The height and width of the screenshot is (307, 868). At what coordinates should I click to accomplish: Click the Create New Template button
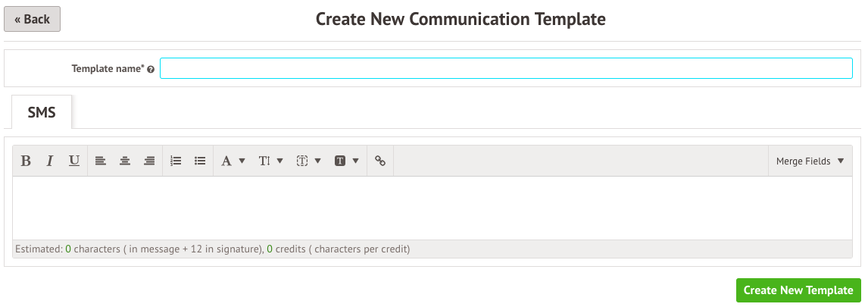pos(798,290)
